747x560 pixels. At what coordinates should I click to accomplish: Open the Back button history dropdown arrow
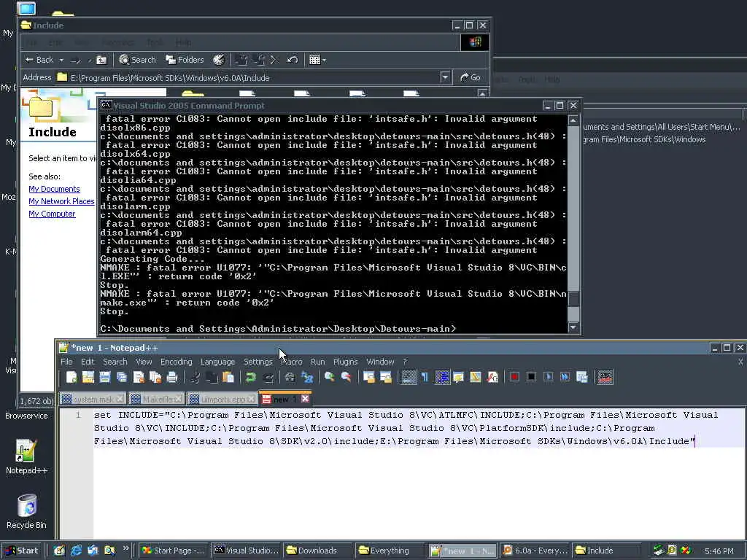coord(61,60)
